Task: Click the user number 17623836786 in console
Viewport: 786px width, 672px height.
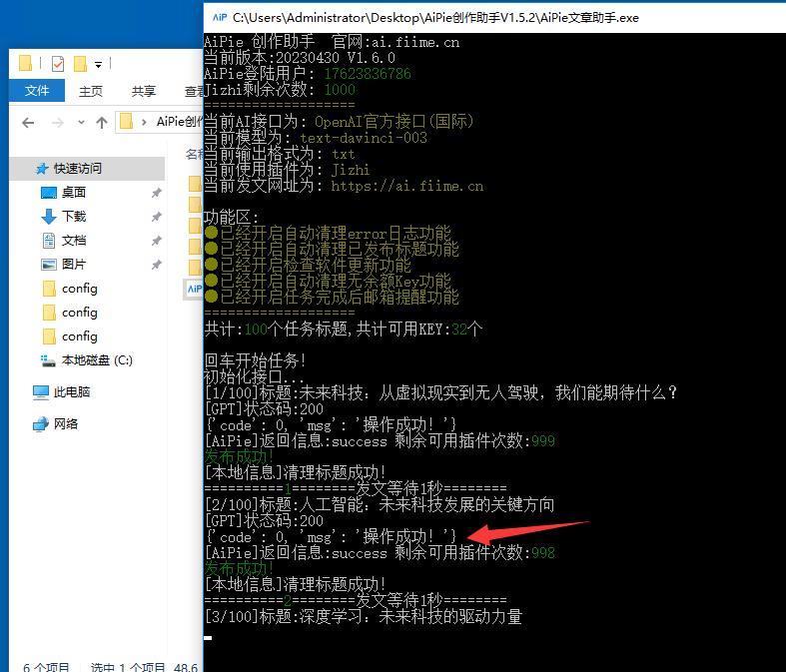Action: (368, 74)
